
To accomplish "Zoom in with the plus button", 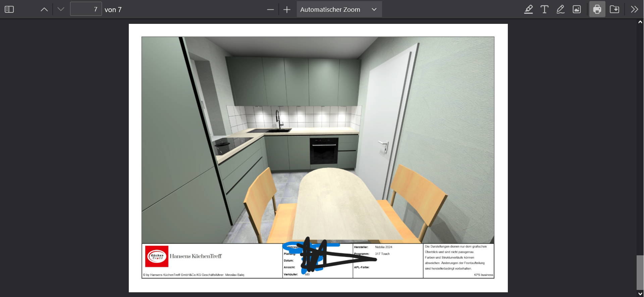I will pyautogui.click(x=287, y=10).
